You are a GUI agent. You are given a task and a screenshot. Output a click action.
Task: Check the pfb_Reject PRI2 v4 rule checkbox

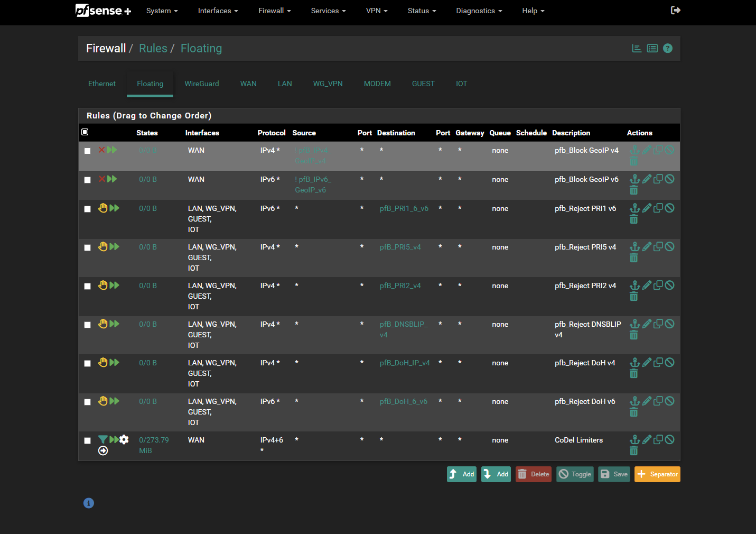[88, 286]
